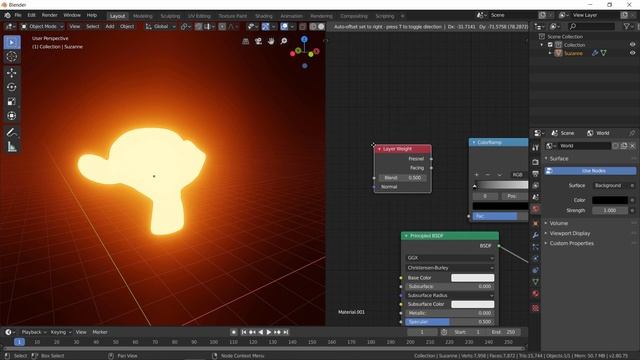
Task: Toggle Collection exclude checkbox in outliner
Action: point(550,44)
